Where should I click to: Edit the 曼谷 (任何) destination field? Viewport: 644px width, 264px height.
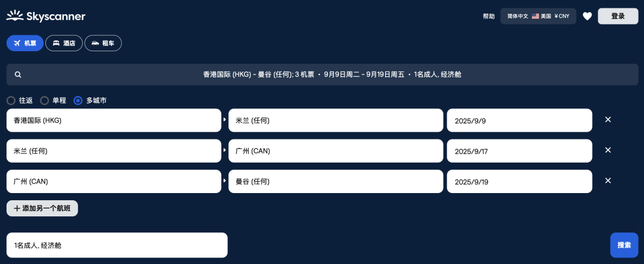[336, 181]
